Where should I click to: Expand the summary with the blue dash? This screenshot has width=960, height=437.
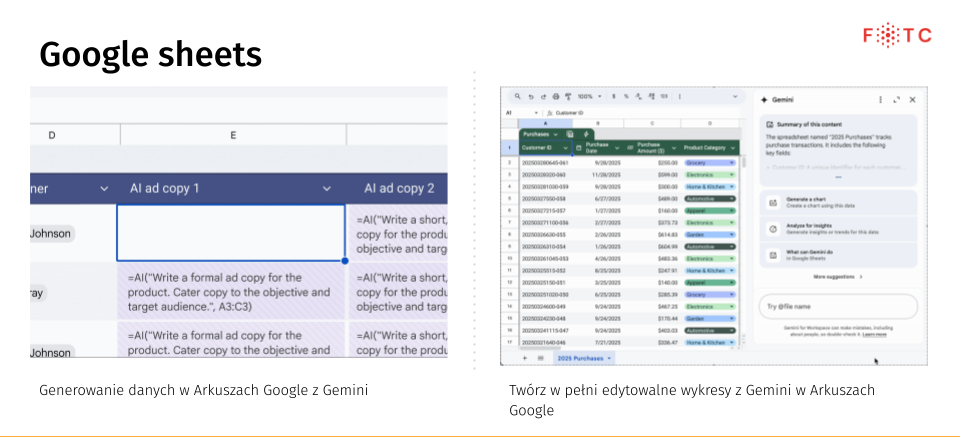[x=838, y=177]
